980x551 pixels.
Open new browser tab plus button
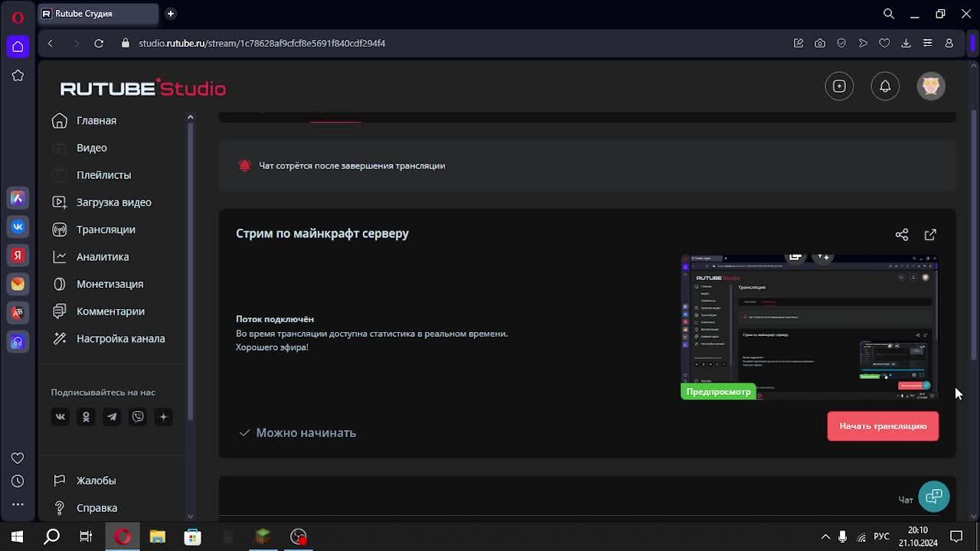(171, 14)
